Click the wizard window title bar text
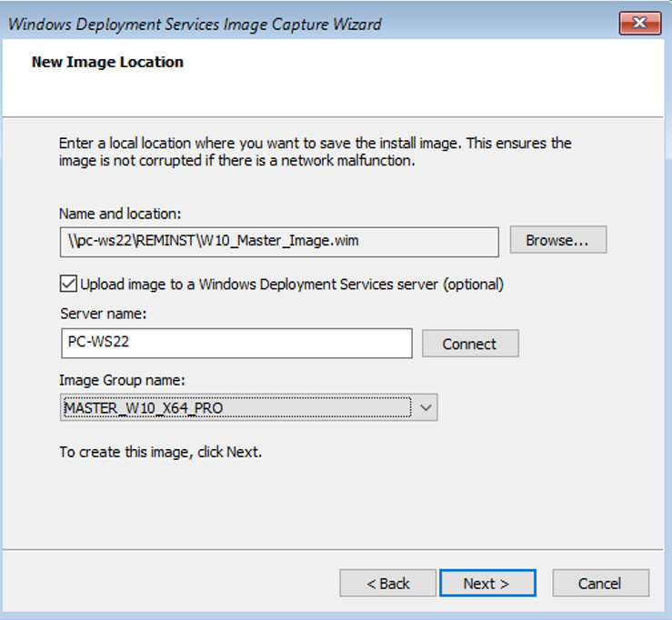Viewport: 672px width, 620px height. [x=195, y=24]
